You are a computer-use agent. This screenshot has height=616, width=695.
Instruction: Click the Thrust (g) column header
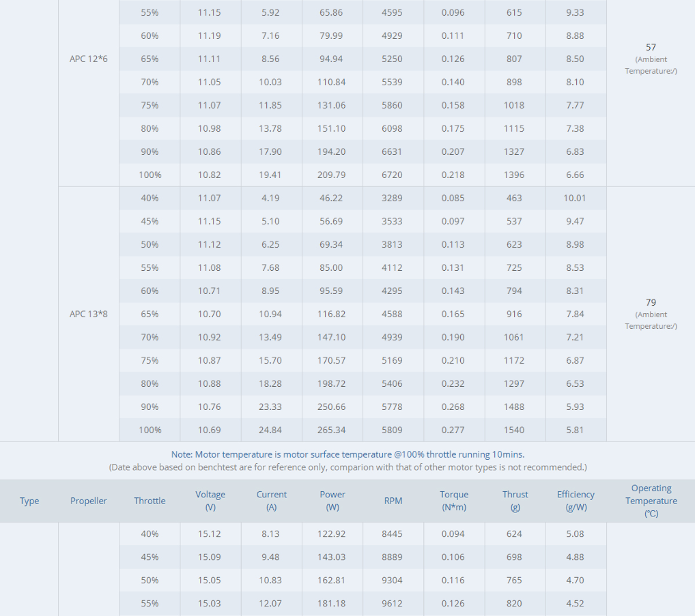click(515, 501)
